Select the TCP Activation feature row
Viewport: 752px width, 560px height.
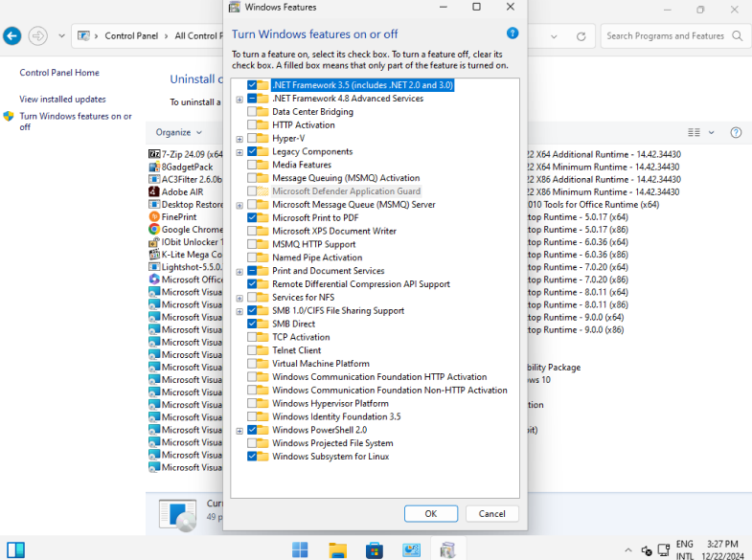[301, 337]
